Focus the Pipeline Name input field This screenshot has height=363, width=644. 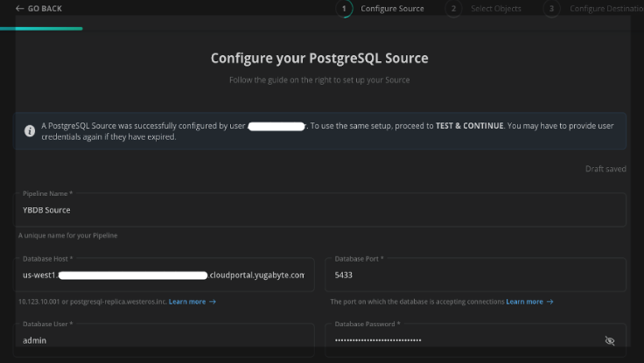[320, 210]
